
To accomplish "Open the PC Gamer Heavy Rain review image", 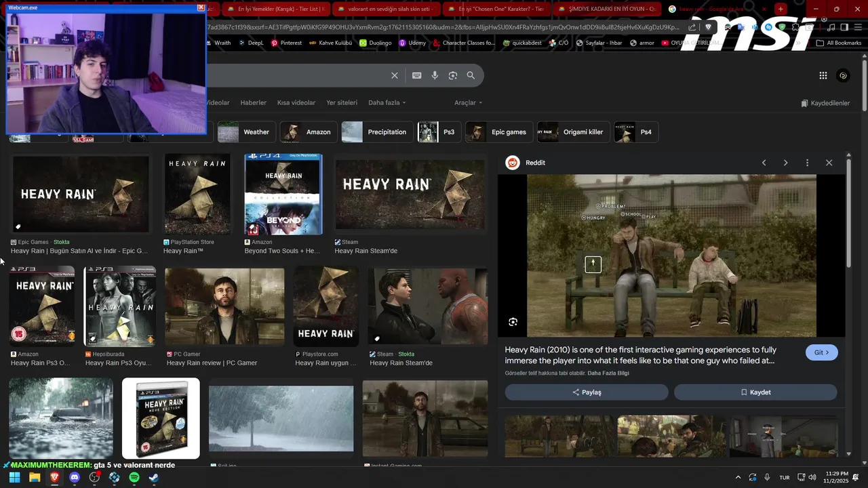I will (224, 306).
